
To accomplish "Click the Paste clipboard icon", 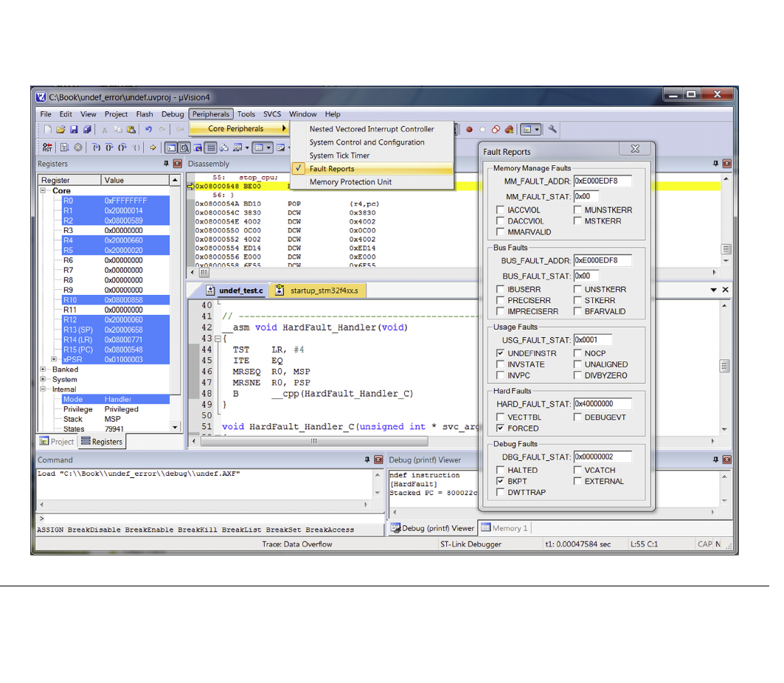I will (131, 130).
